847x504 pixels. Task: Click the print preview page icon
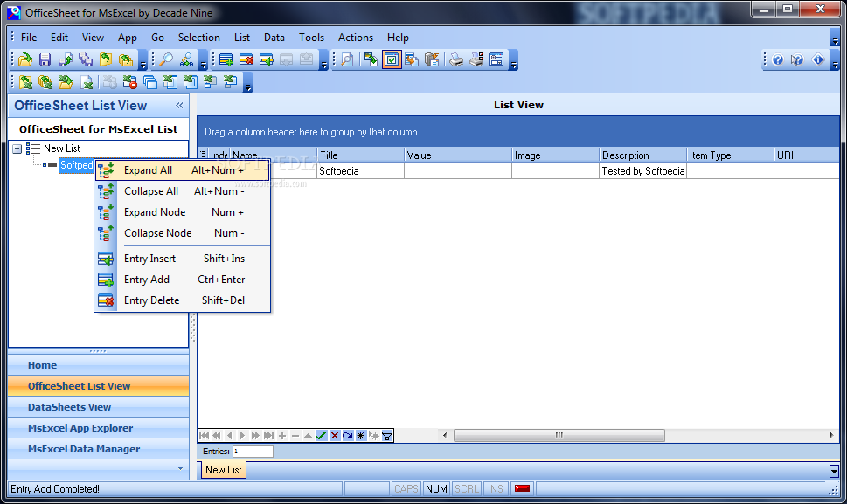pyautogui.click(x=347, y=59)
